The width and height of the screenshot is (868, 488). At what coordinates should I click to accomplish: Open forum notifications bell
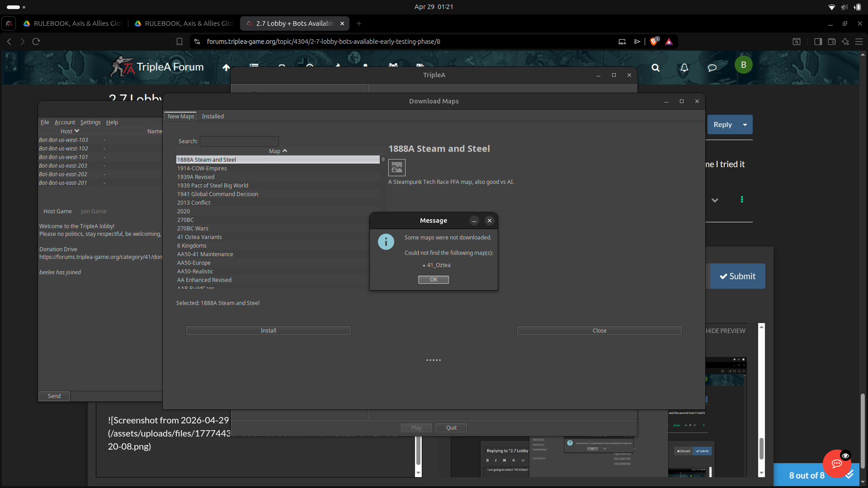click(684, 68)
